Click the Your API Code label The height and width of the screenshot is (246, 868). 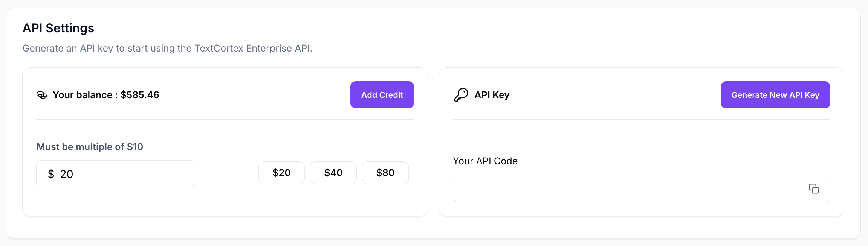click(x=485, y=161)
